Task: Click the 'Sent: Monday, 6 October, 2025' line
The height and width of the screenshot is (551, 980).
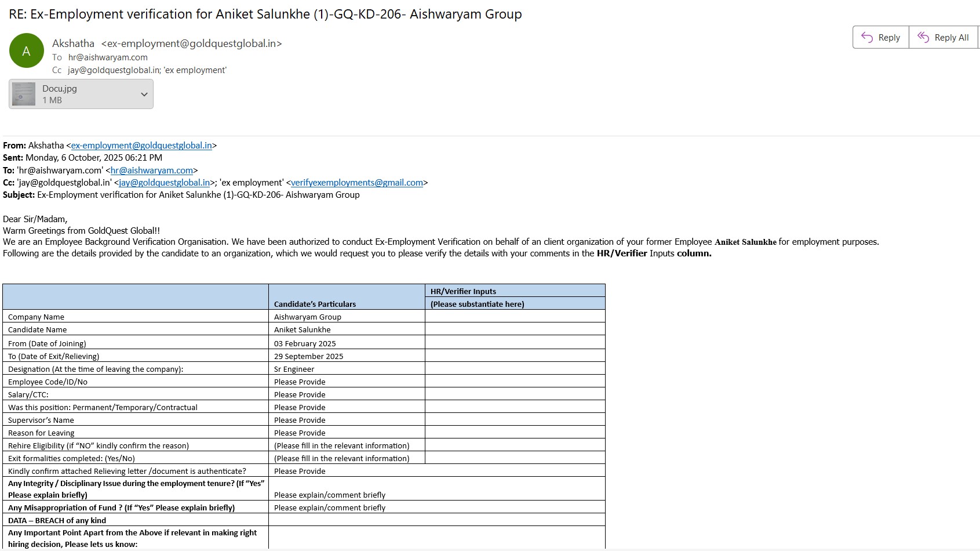Action: coord(83,158)
